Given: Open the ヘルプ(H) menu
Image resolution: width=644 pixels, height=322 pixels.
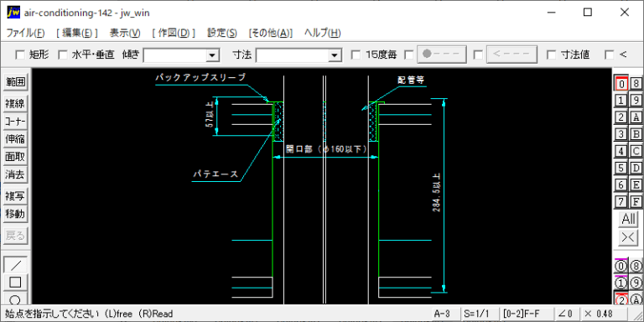Looking at the screenshot, I should pos(322,33).
